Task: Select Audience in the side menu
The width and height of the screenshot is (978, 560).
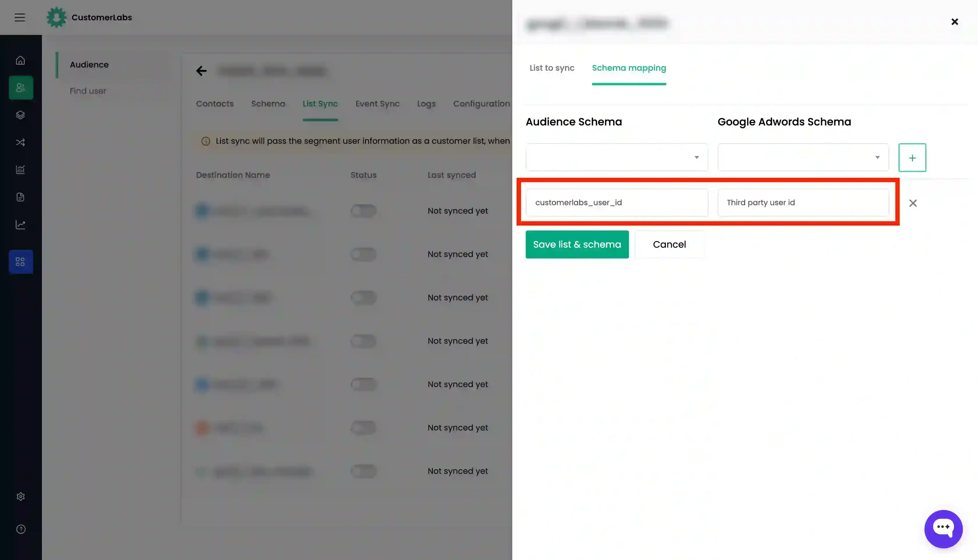Action: point(89,65)
